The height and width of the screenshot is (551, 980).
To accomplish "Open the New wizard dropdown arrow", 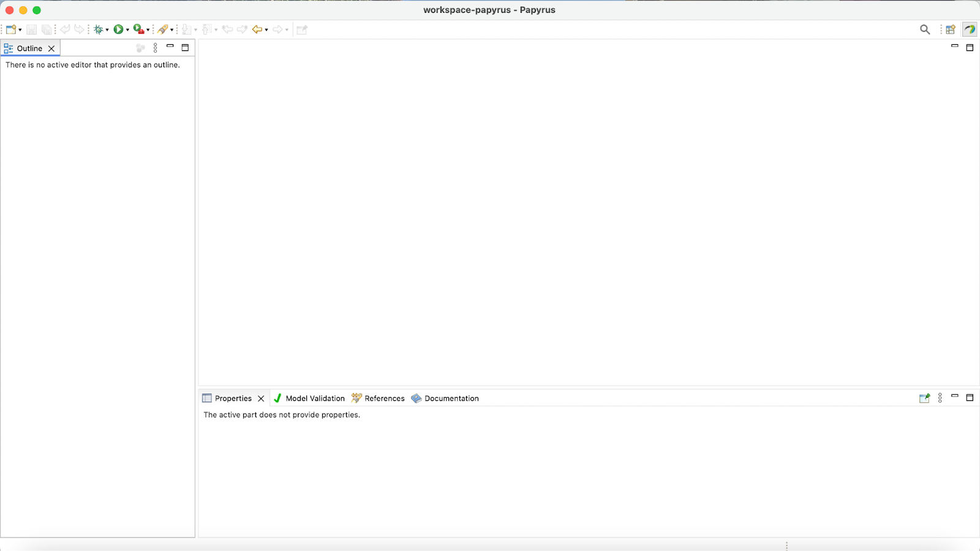I will click(x=20, y=30).
